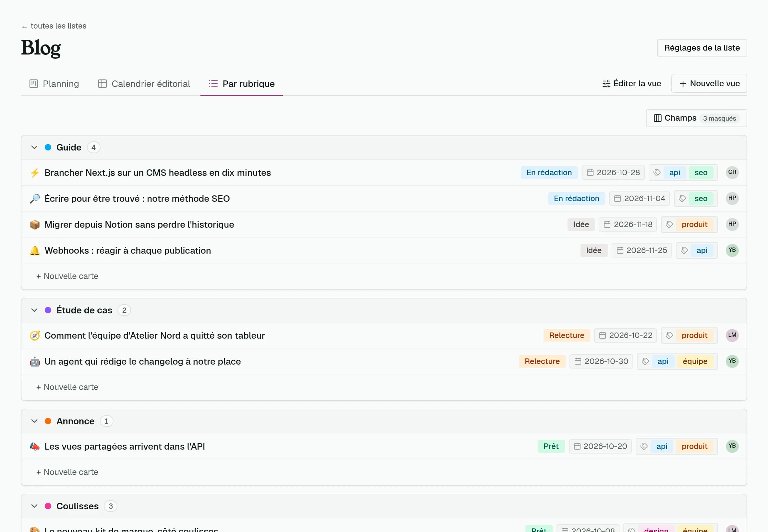The image size is (768, 532).
Task: Click the calendar icon beside 2026-10-22
Action: coord(602,336)
